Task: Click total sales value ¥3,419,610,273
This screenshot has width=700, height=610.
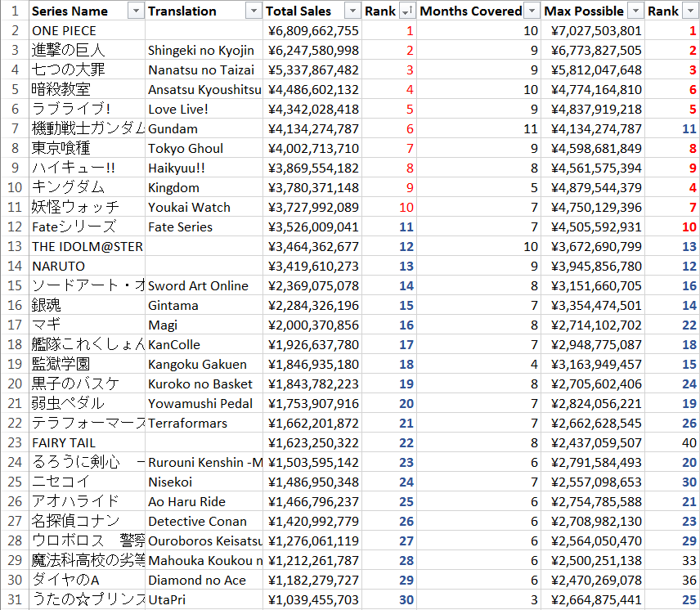Action: [x=312, y=267]
